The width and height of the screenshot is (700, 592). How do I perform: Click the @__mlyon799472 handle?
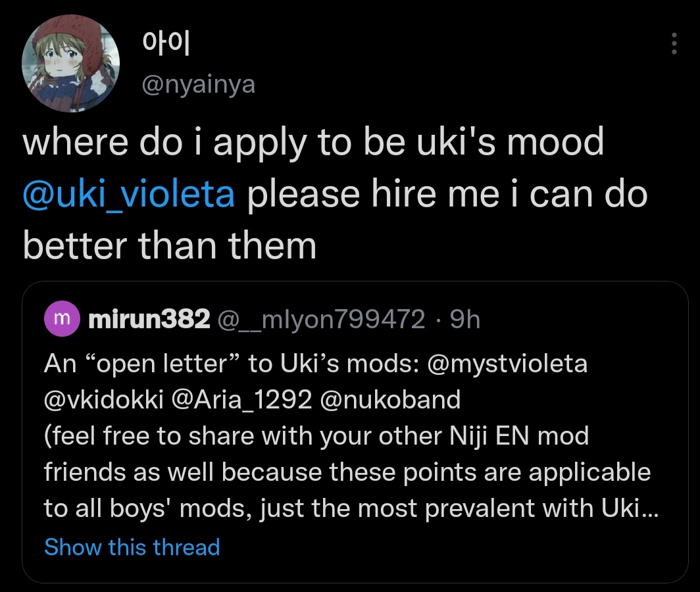tap(322, 320)
